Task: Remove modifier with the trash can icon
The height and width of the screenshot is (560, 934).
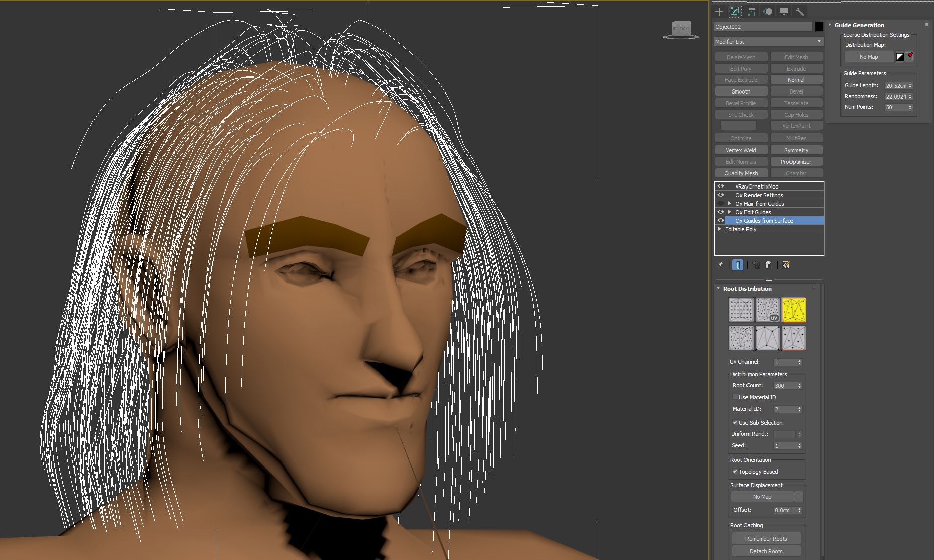Action: click(768, 265)
